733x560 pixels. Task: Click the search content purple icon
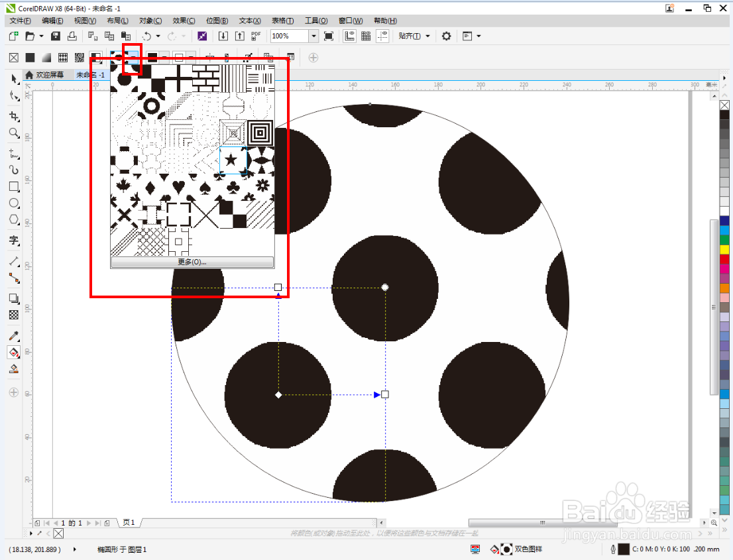point(202,36)
